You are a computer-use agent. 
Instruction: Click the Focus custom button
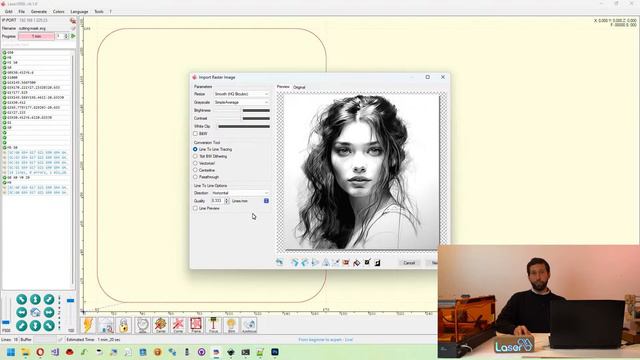pyautogui.click(x=213, y=325)
